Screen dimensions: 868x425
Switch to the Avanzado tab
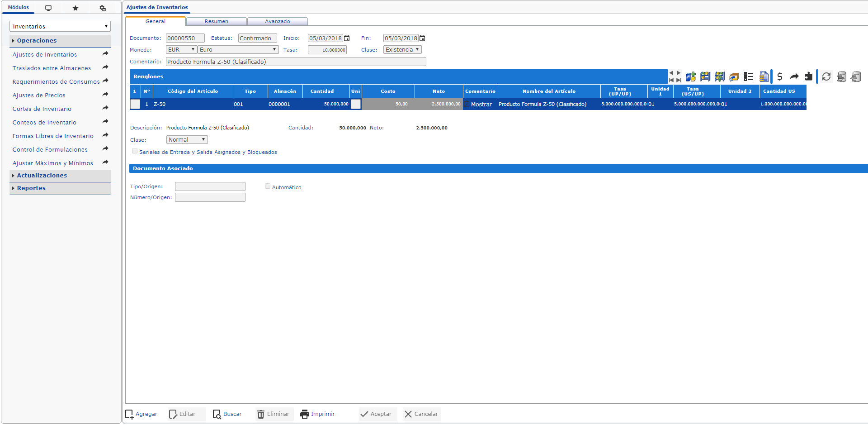pos(278,21)
